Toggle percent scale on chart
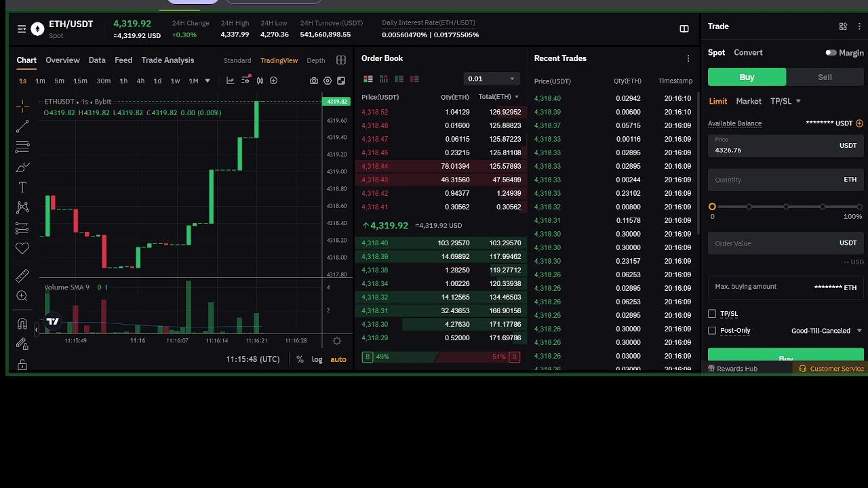Screen dimensions: 868x488 click(x=300, y=359)
